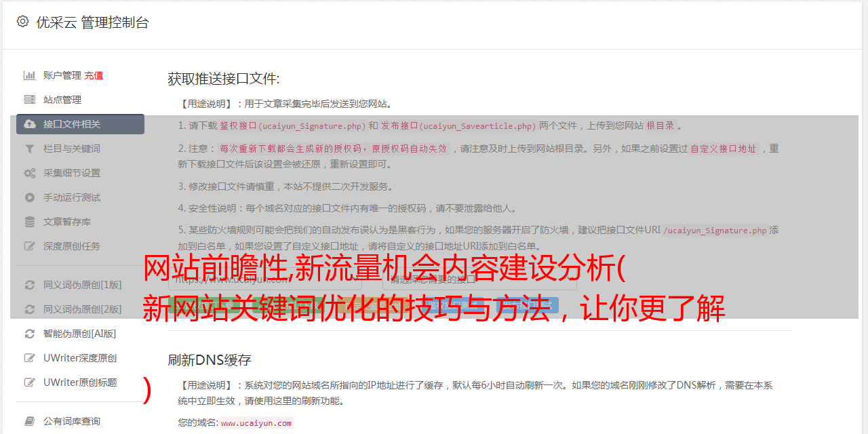Screen dimensions: 868x434
Task: Click the 鉴权接口测试 button
Action: [x=452, y=306]
